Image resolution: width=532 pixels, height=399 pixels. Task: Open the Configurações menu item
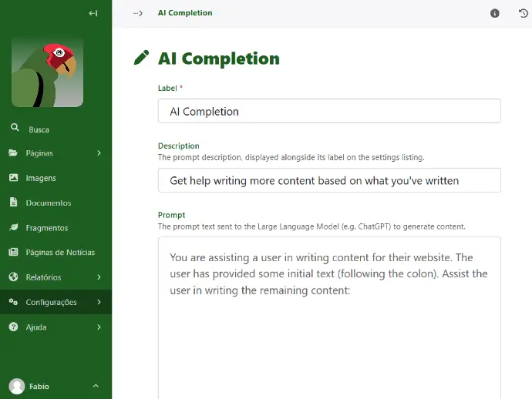coord(56,302)
